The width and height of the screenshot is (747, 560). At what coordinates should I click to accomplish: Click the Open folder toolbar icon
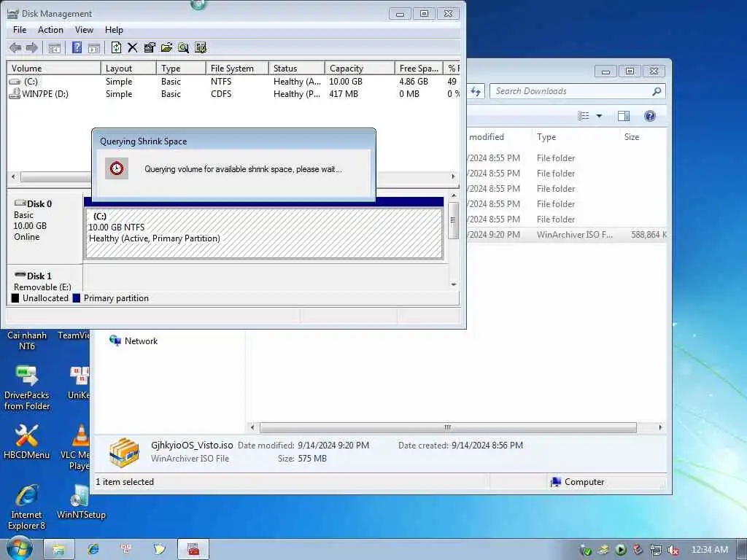[166, 47]
